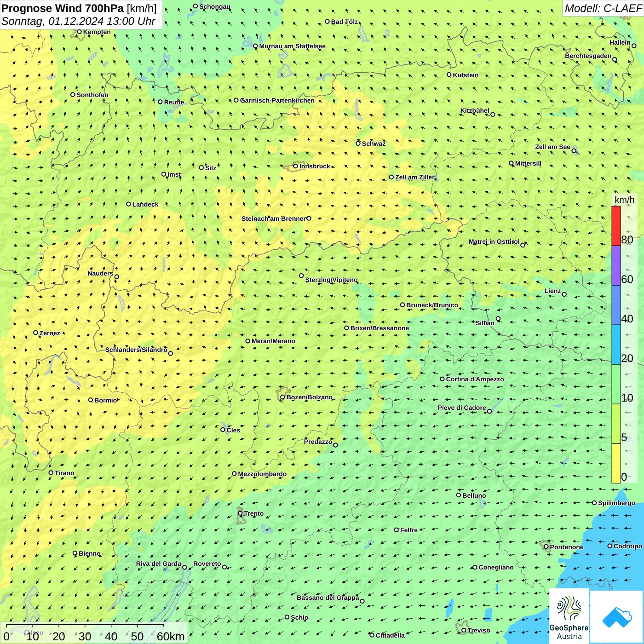Viewport: 644px width, 644px height.
Task: Click the 'Modell: C-LAEF' label
Action: pos(603,8)
